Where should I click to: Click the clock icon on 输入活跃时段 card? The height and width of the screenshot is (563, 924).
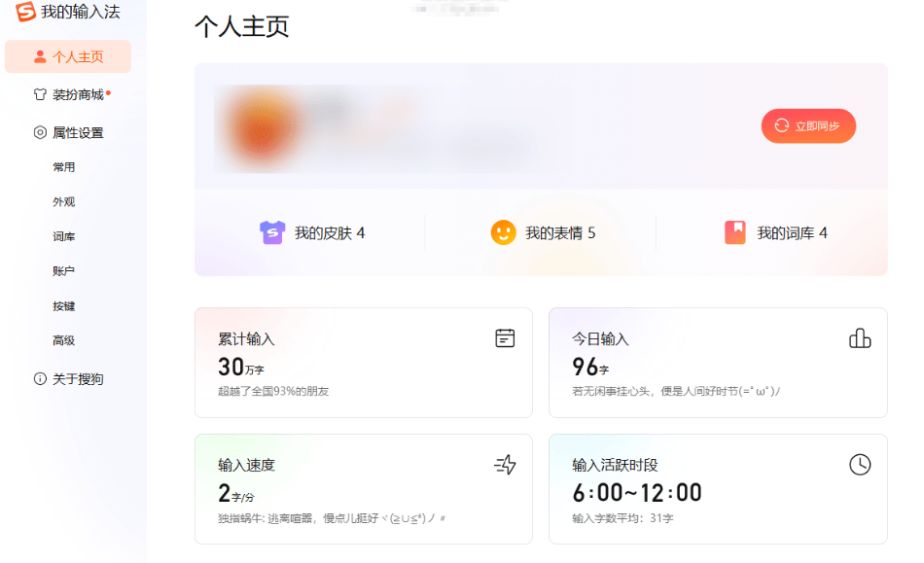(x=859, y=465)
